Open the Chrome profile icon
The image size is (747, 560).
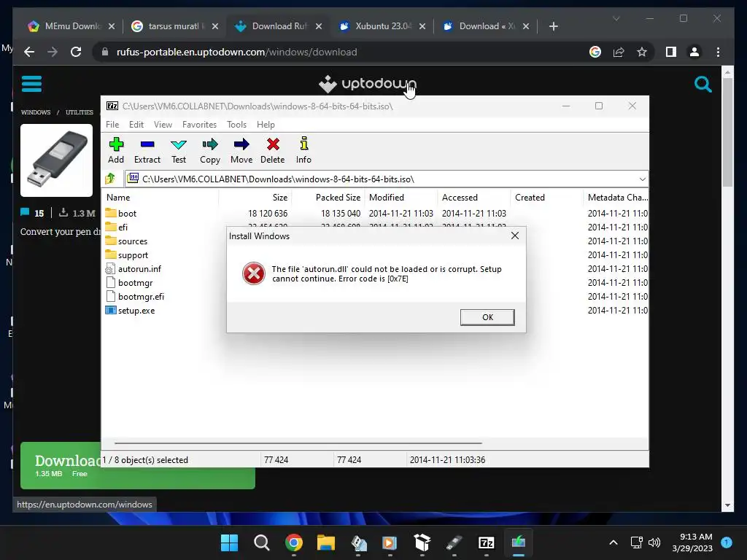tap(694, 52)
